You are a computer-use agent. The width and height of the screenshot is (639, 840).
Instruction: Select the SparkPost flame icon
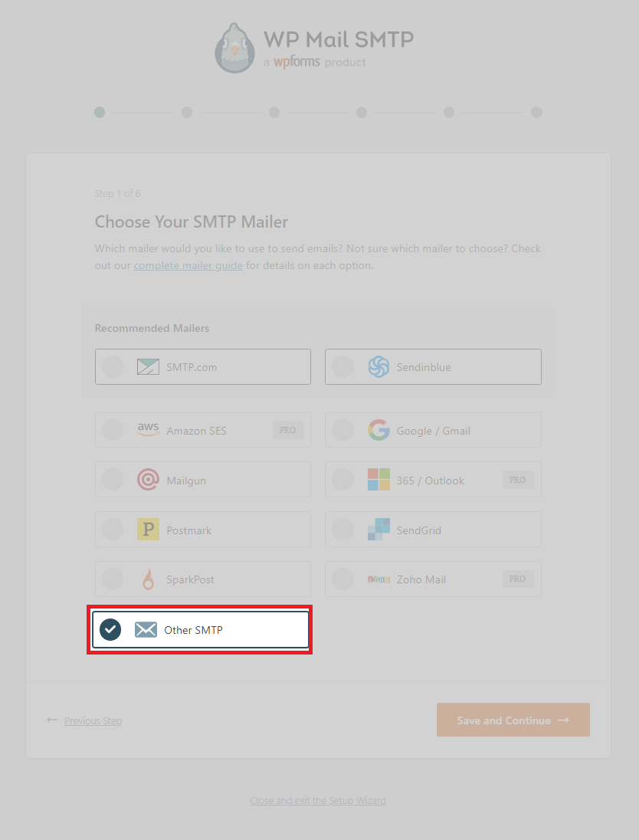tap(147, 579)
